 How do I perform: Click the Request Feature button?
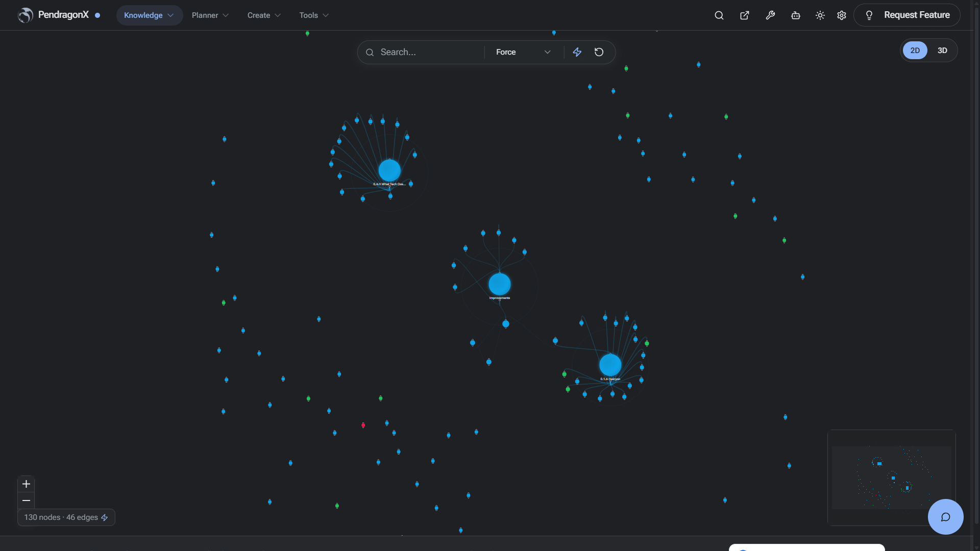[906, 15]
